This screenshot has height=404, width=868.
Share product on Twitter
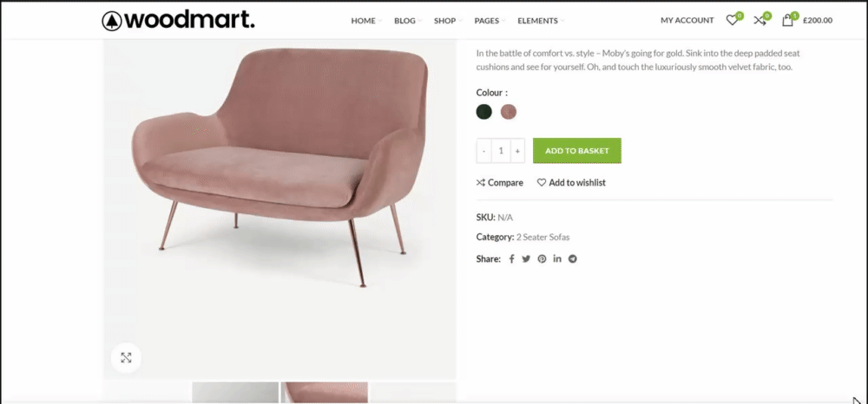pos(526,258)
